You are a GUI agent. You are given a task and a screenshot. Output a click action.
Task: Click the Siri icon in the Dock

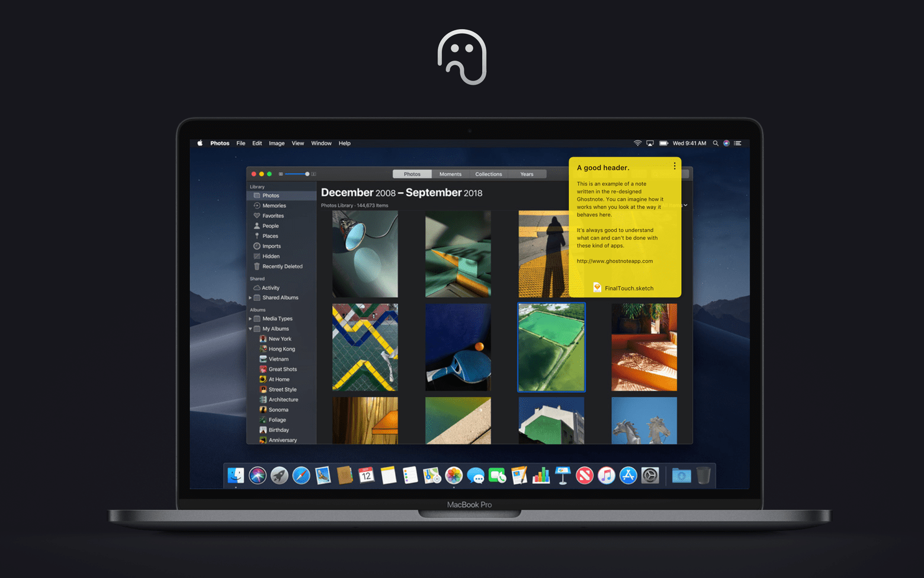[x=258, y=475]
